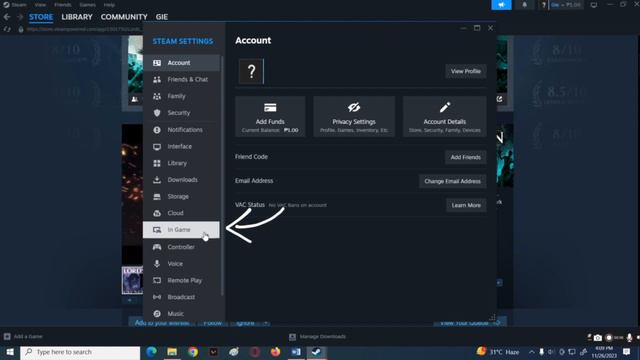Click the Controller gamepad icon
Image resolution: width=640 pixels, height=360 pixels.
[x=157, y=247]
